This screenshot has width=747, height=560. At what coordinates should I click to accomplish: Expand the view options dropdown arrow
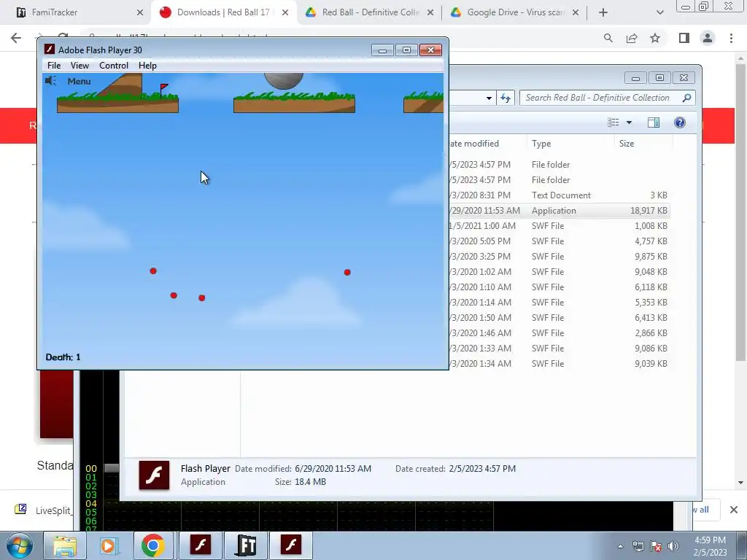[x=629, y=122]
